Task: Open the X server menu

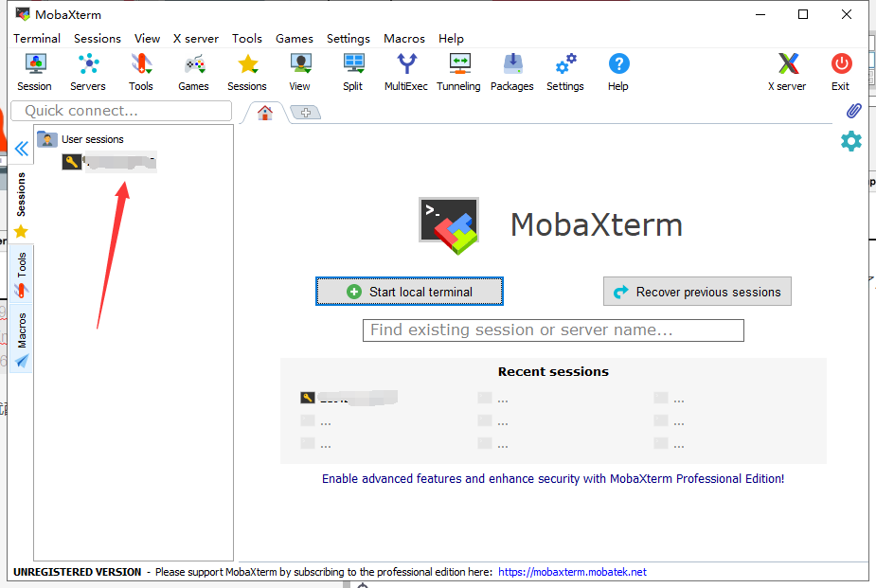Action: pos(195,39)
